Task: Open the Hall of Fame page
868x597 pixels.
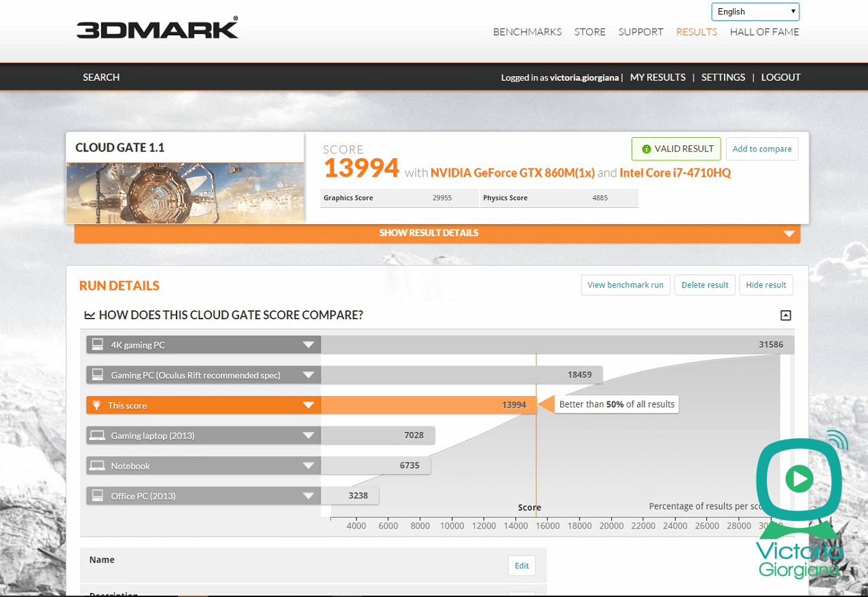Action: (x=764, y=32)
